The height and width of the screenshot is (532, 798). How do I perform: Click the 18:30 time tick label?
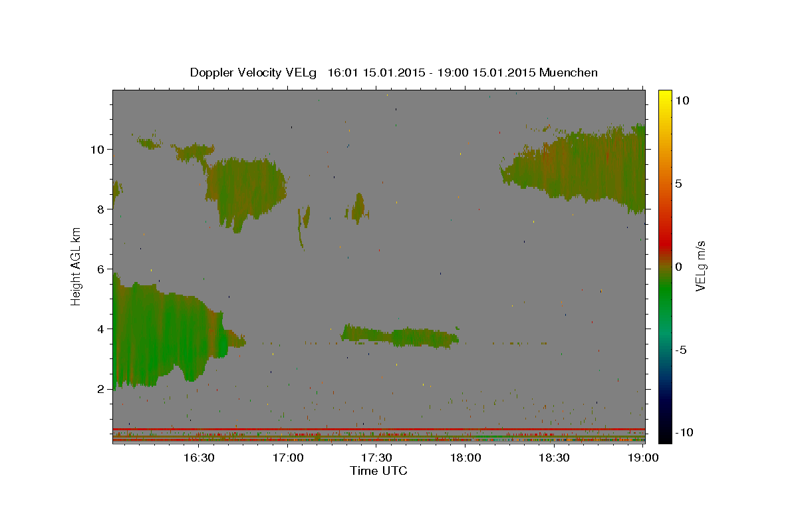tap(554, 458)
